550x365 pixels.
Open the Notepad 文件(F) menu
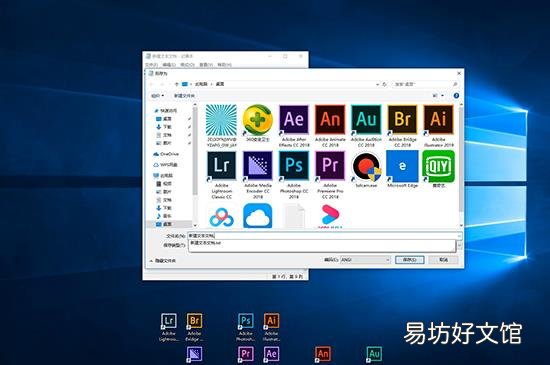click(x=151, y=65)
